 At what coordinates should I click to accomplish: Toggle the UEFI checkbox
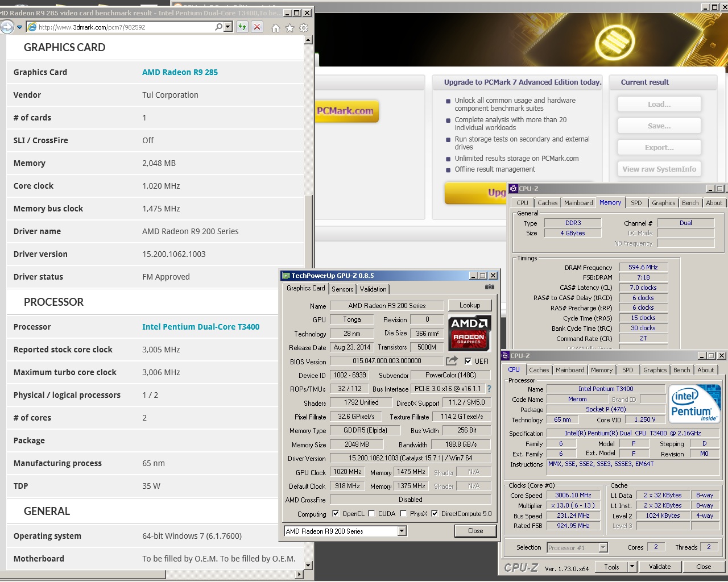[468, 361]
